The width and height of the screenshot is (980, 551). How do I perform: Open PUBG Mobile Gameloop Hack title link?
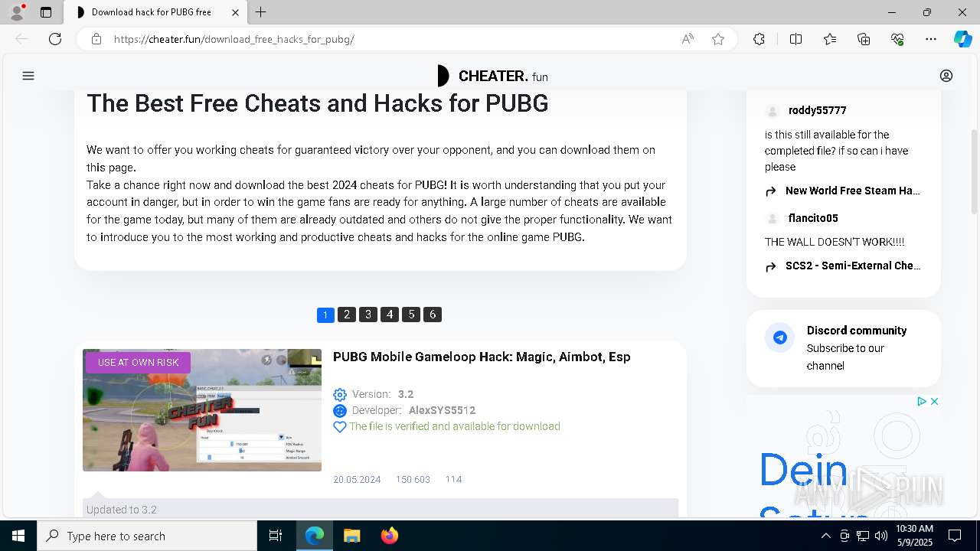click(482, 357)
